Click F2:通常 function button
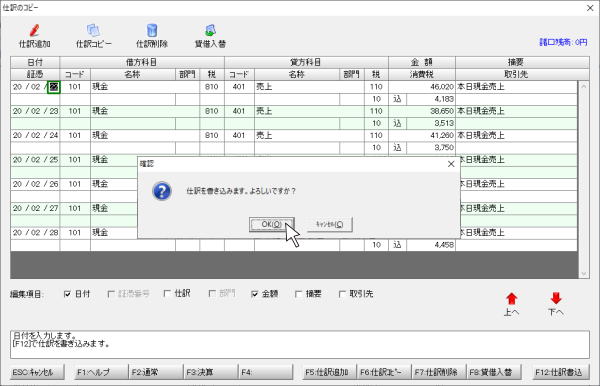This screenshot has width=600, height=386. (155, 372)
